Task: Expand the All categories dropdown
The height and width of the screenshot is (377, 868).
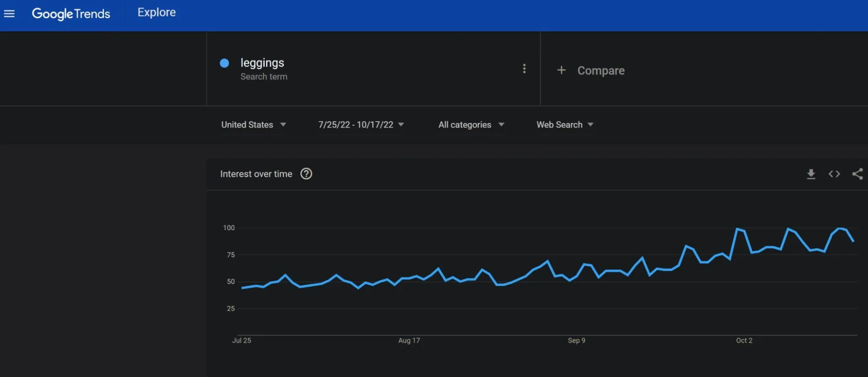Action: (471, 125)
